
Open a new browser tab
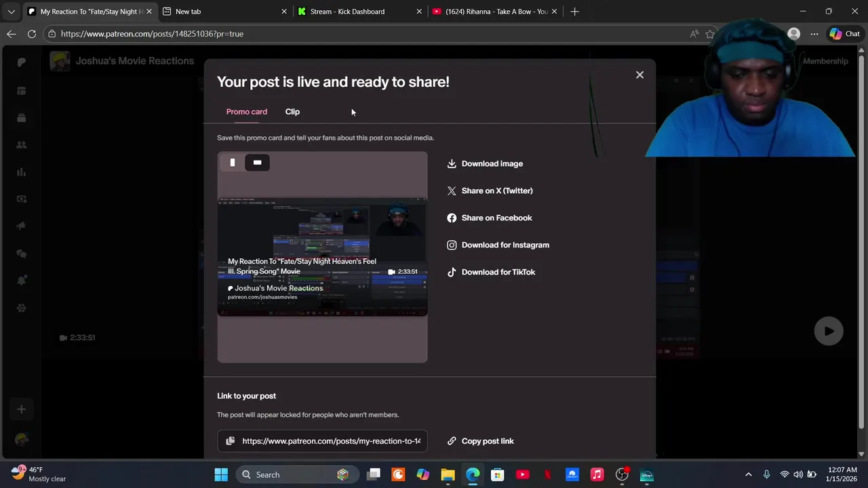pyautogui.click(x=574, y=12)
